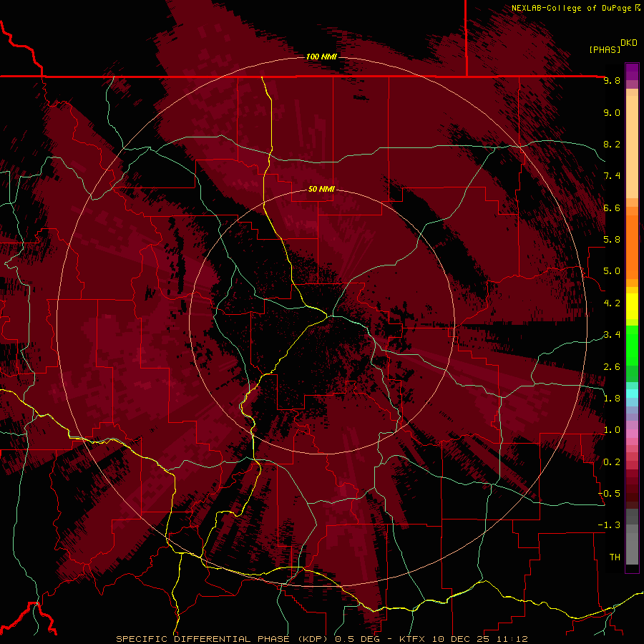644x644 pixels.
Task: Click the 100 NMI range ring label
Action: [x=321, y=57]
